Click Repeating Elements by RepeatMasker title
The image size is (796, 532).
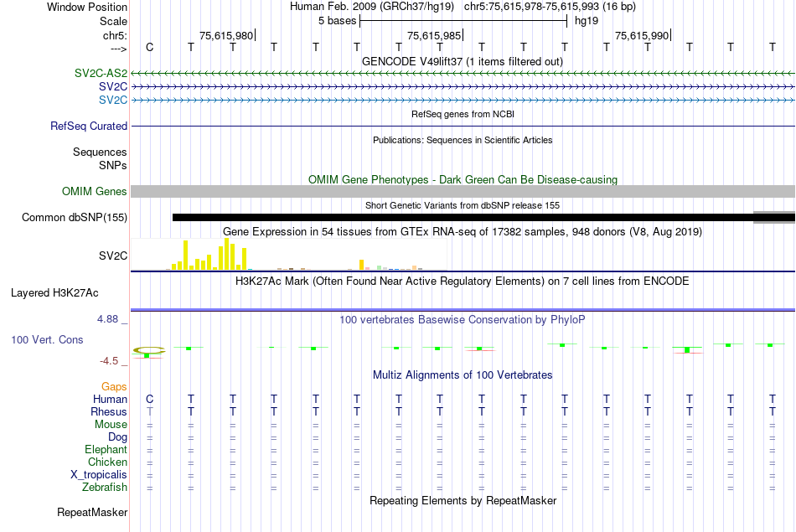click(x=463, y=500)
